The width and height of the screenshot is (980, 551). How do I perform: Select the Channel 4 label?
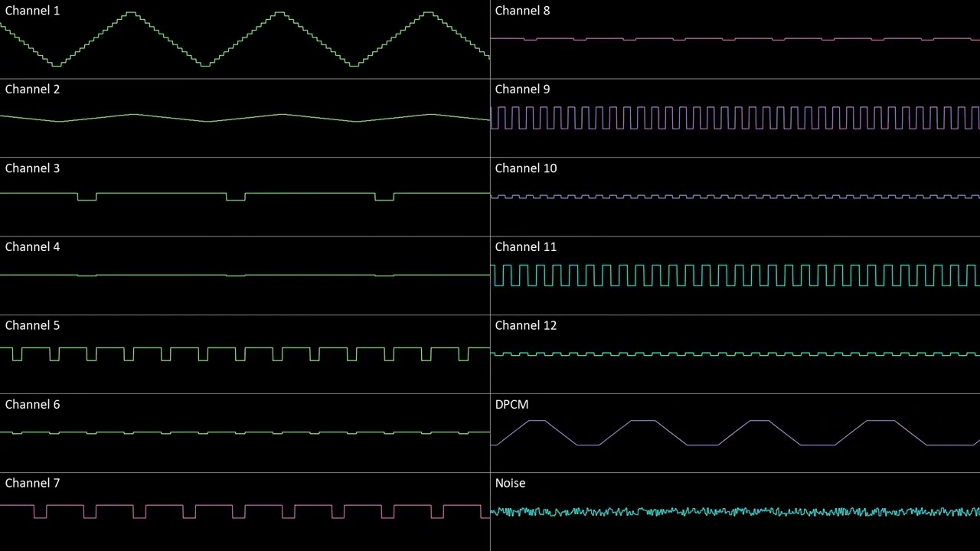pyautogui.click(x=32, y=247)
